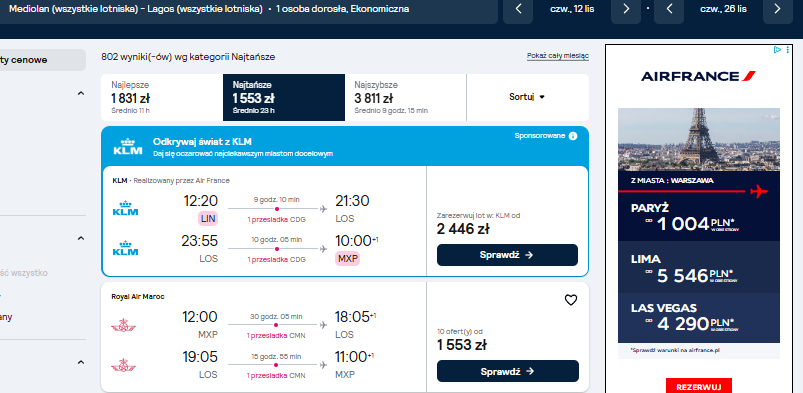
Task: Collapse the first left filter section chevron
Action: point(80,93)
